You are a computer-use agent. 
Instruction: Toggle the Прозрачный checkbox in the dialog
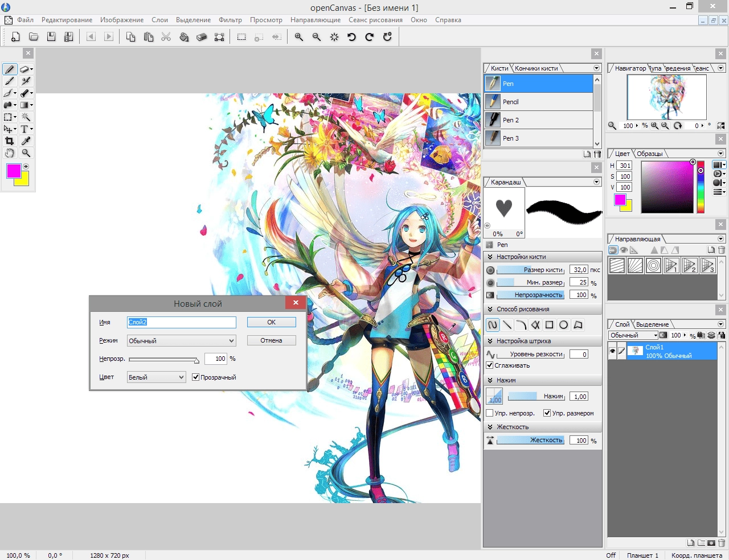(196, 377)
